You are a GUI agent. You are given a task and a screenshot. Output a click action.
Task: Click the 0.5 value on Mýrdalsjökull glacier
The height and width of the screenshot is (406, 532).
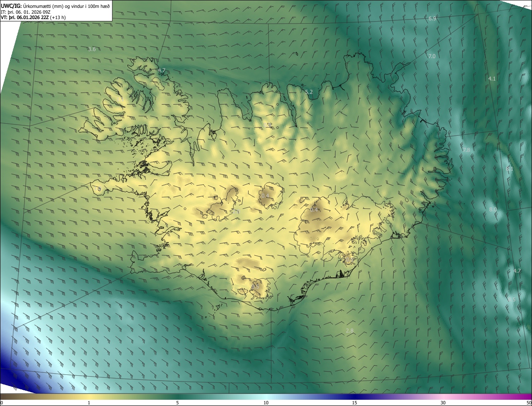[x=255, y=286]
